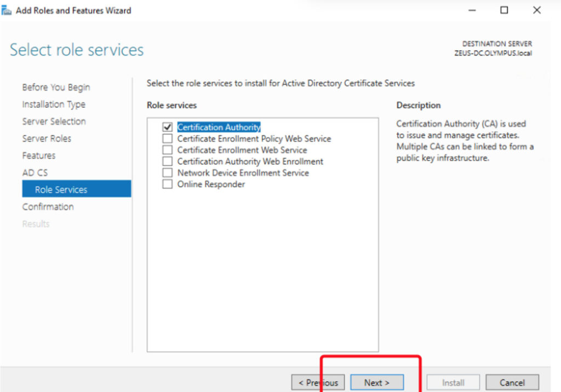Screen dimensions: 561x392
Task: Enable Network Device Enrollment Service
Action: click(x=168, y=173)
